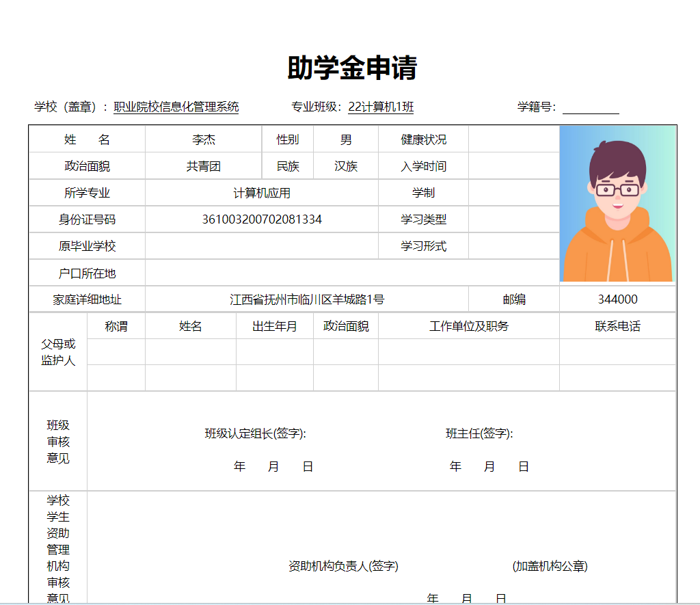Click the 班级审核意见 row header

pyautogui.click(x=58, y=441)
